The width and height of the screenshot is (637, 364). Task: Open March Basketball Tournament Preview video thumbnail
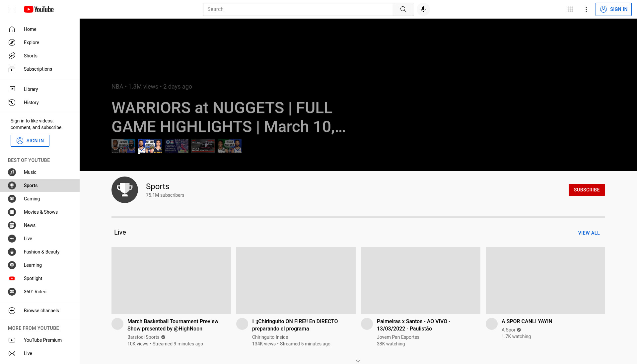(171, 280)
